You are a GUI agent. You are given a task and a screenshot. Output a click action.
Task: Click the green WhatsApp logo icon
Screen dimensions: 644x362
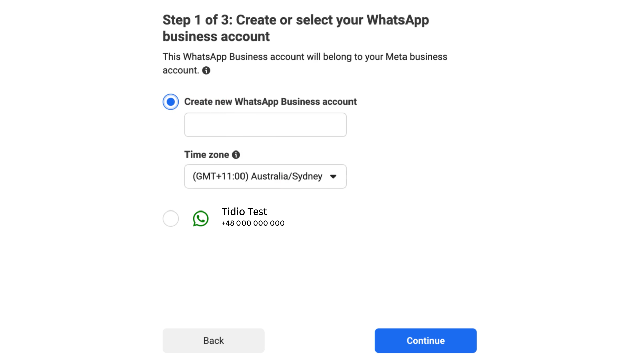[x=201, y=219]
